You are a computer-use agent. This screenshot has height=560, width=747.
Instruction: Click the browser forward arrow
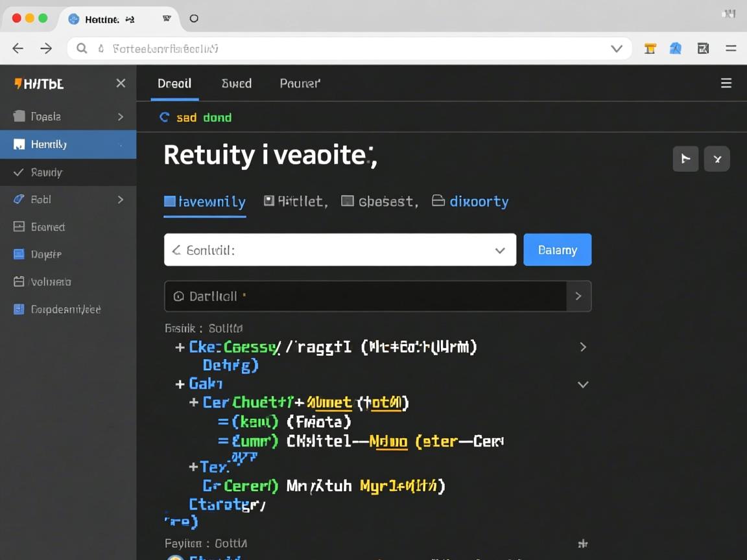46,49
